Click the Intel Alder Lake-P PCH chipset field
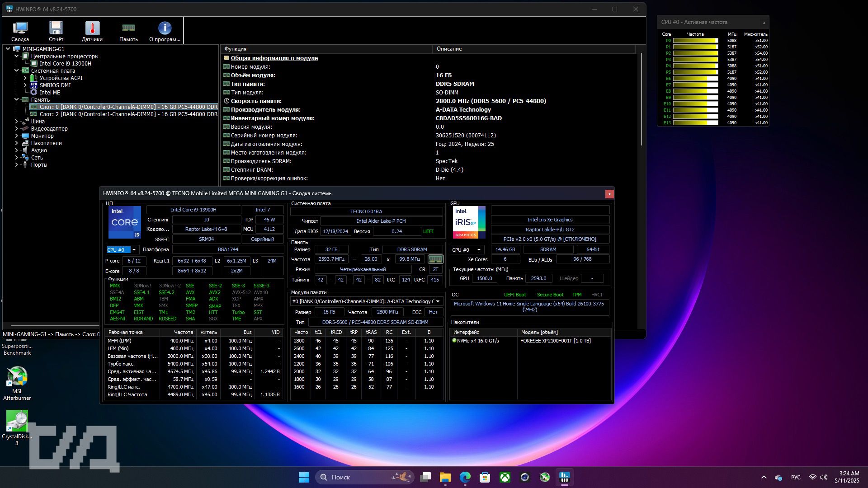Image resolution: width=868 pixels, height=488 pixels. coord(381,221)
